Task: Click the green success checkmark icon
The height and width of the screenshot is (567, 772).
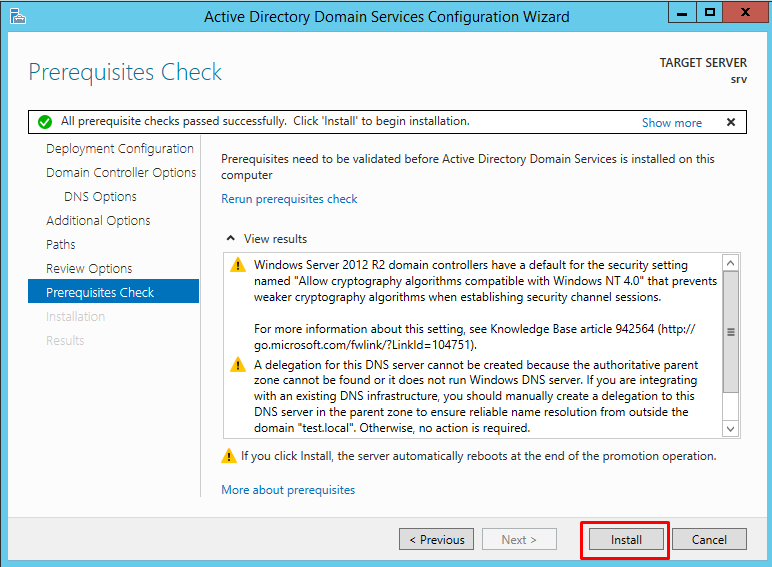Action: click(x=45, y=122)
